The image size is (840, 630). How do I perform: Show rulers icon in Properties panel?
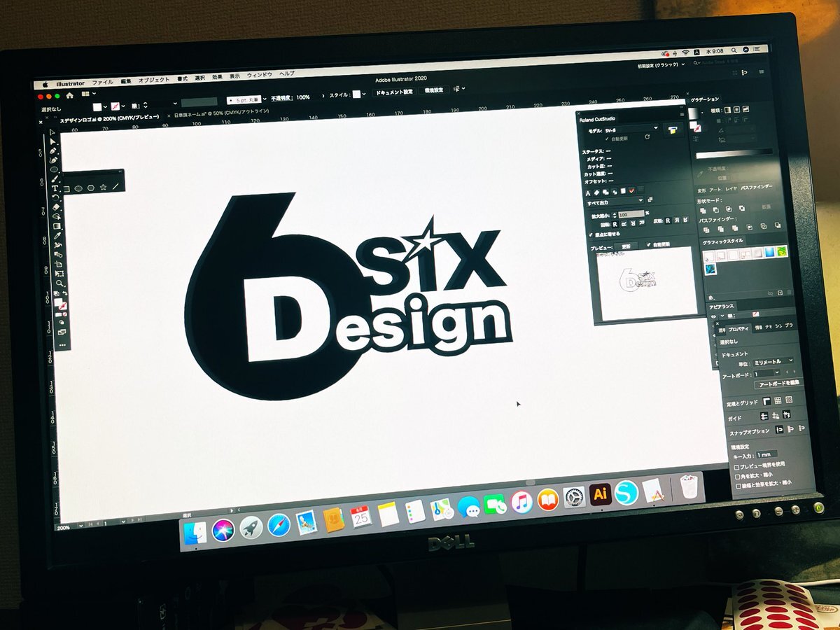[x=766, y=401]
